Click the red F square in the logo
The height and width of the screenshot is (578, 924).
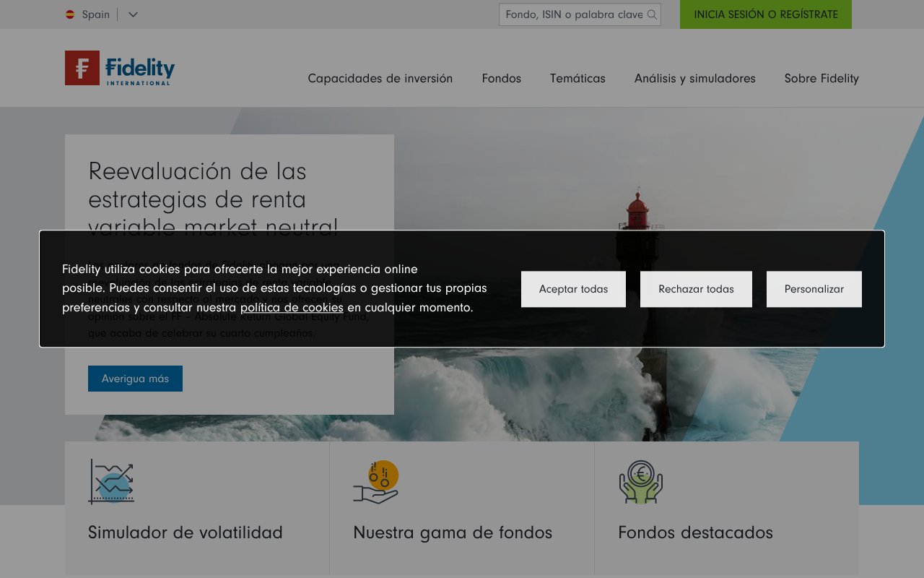(x=81, y=68)
